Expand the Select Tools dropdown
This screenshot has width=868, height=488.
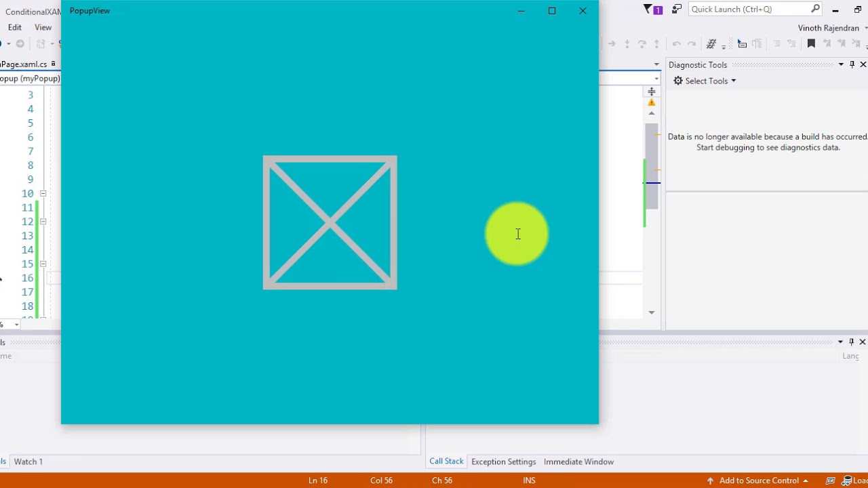(733, 81)
